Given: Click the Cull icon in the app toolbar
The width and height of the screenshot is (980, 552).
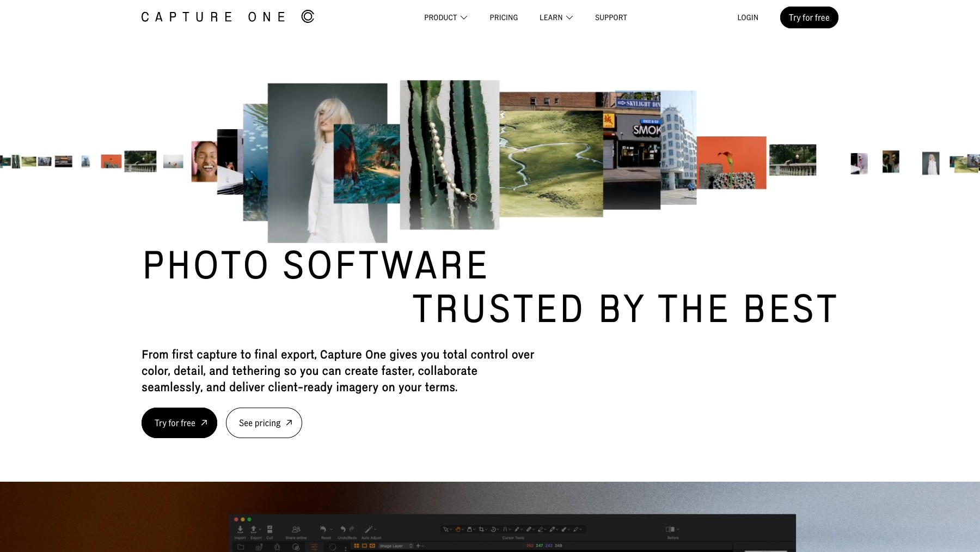Looking at the screenshot, I should [269, 530].
